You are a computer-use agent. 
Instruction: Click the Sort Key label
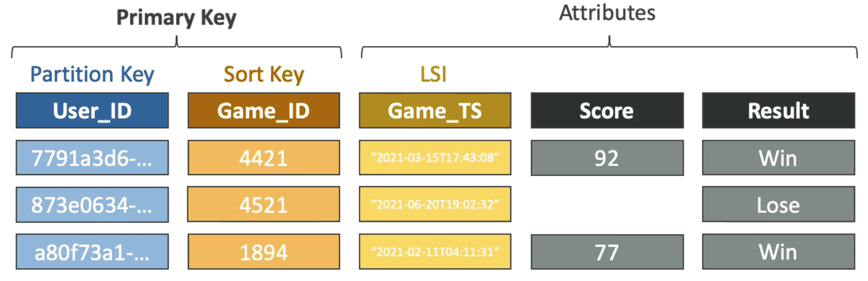pos(263,74)
